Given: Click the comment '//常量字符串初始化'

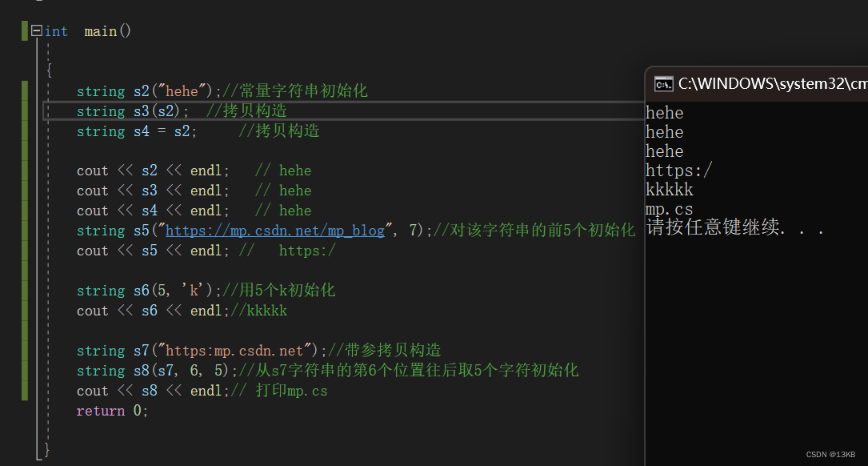Looking at the screenshot, I should pos(295,90).
